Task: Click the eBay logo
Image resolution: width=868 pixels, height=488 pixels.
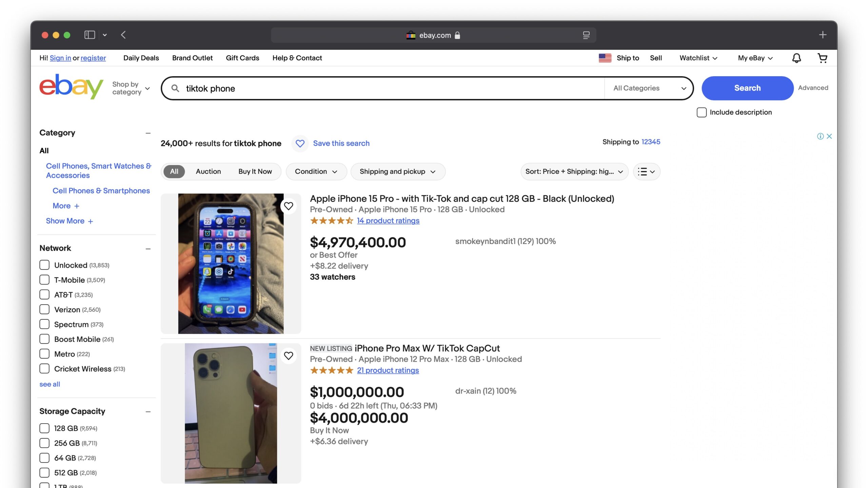Action: (x=71, y=87)
